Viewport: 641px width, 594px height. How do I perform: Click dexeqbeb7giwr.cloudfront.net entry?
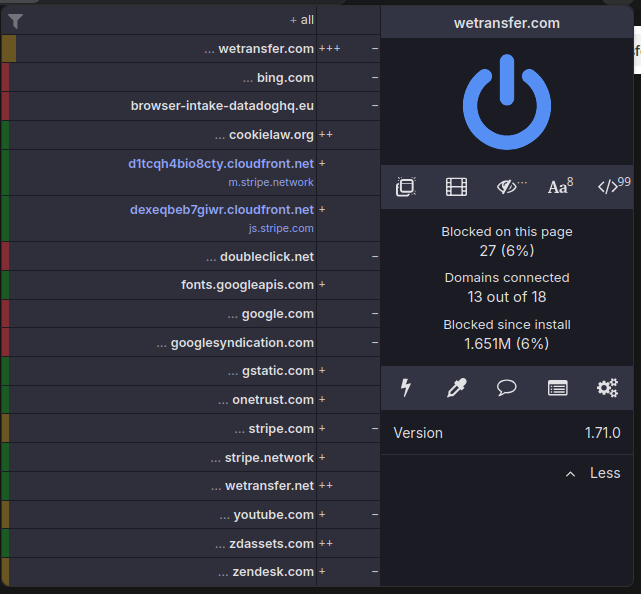tap(222, 210)
